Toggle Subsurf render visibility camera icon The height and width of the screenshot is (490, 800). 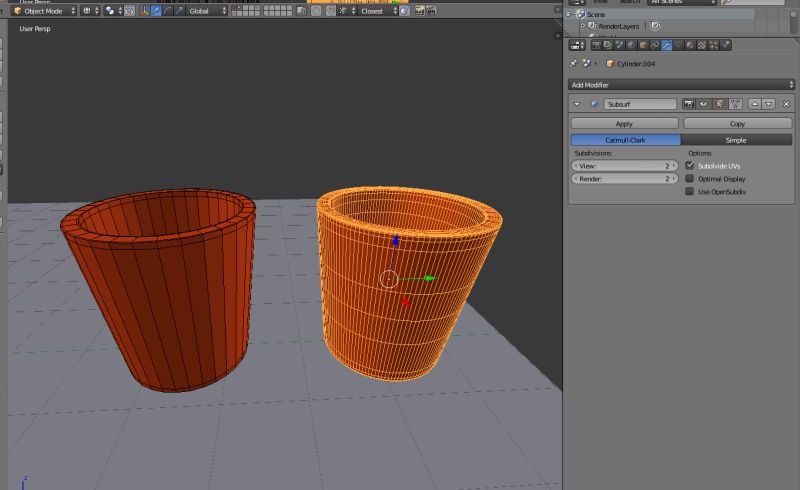(x=688, y=104)
